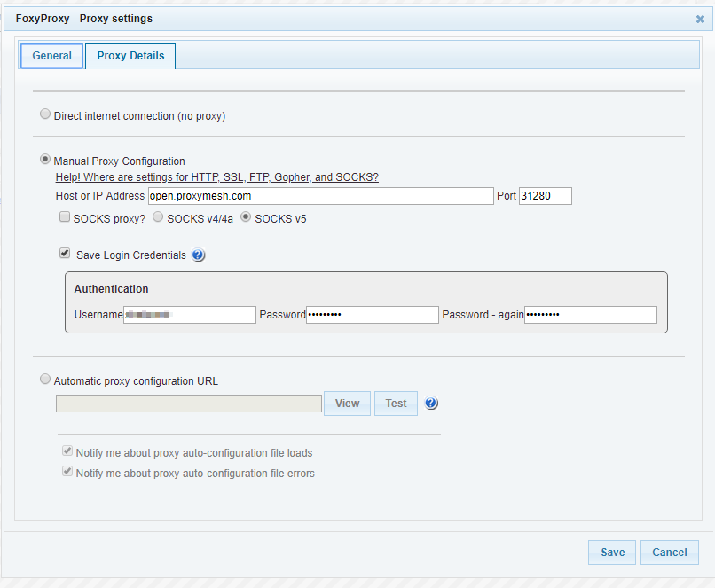Select Automatic proxy configuration URL option
Screen dimensions: 715x588
tap(45, 380)
